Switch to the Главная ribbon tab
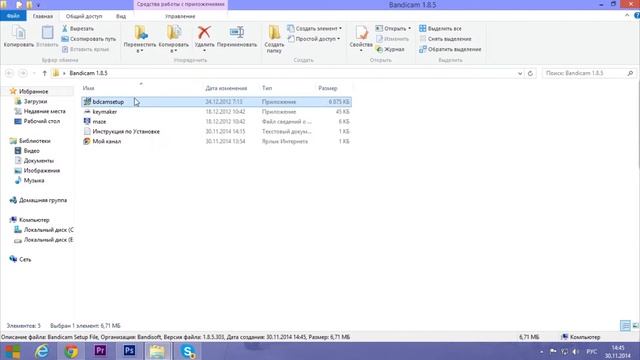Viewport: 640px width, 360px height. 43,16
